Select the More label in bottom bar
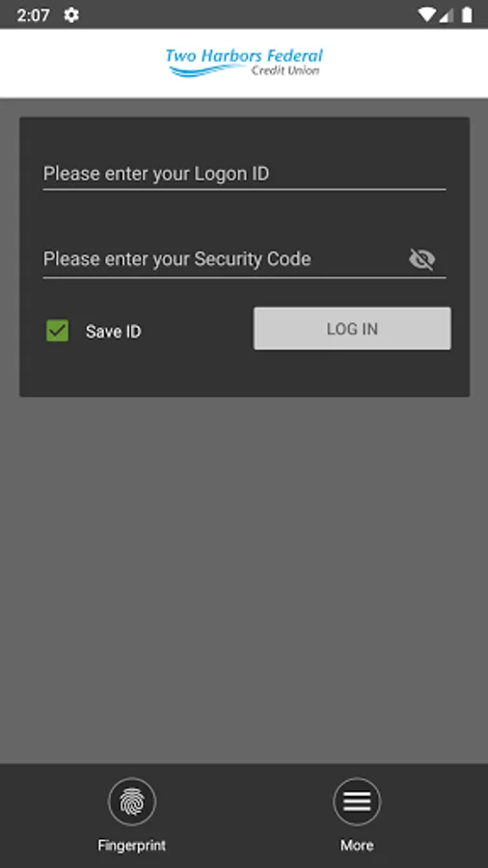This screenshot has width=488, height=868. 357,845
